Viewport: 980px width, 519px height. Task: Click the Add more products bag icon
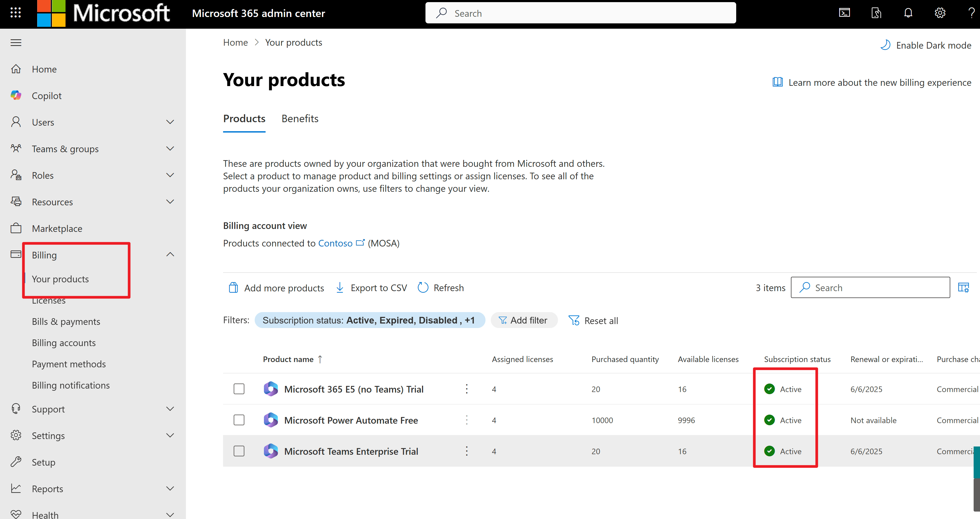pyautogui.click(x=233, y=288)
